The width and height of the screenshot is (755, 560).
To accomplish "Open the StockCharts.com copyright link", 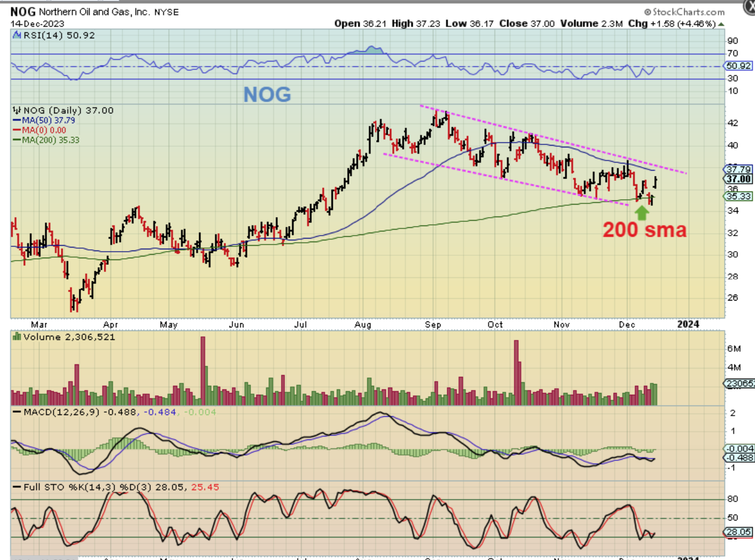I will pos(684,11).
